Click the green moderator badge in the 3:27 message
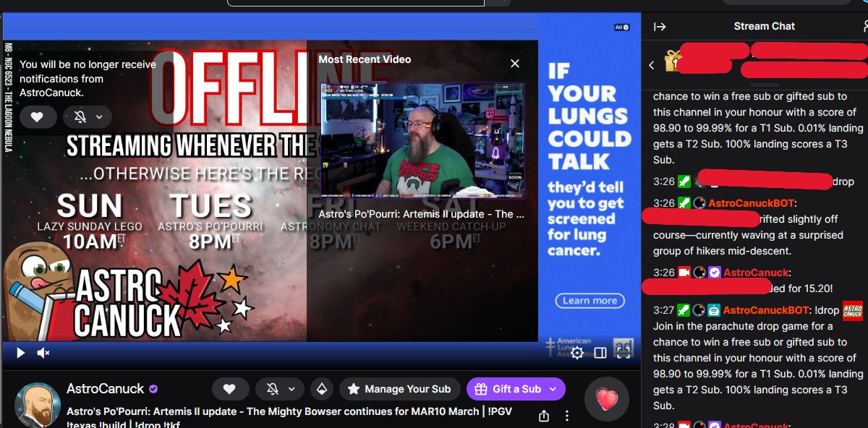This screenshot has height=428, width=868. click(684, 310)
